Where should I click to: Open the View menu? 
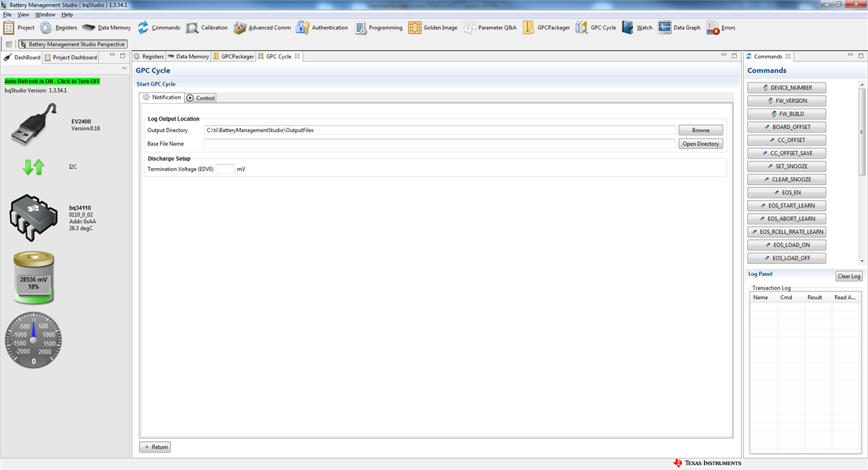pyautogui.click(x=23, y=14)
